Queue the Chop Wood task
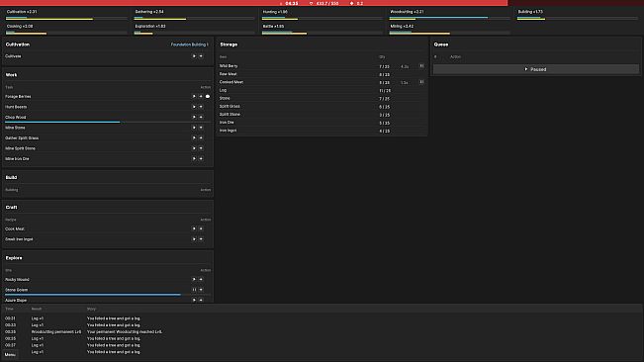 click(x=201, y=117)
